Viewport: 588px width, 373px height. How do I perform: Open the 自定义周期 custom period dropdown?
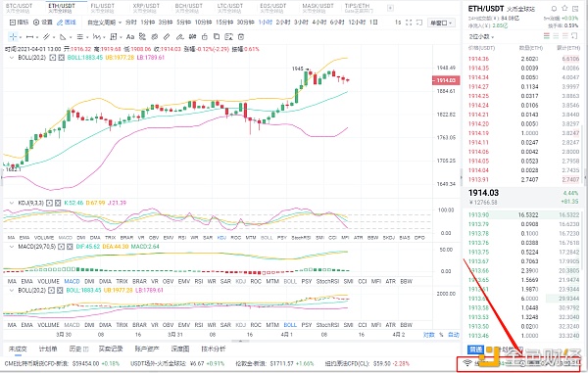104,23
